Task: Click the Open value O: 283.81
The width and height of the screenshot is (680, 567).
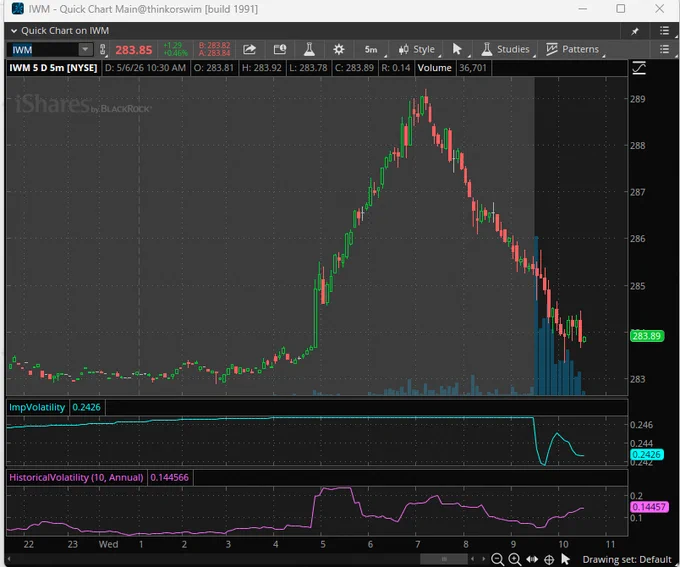Action: point(213,68)
